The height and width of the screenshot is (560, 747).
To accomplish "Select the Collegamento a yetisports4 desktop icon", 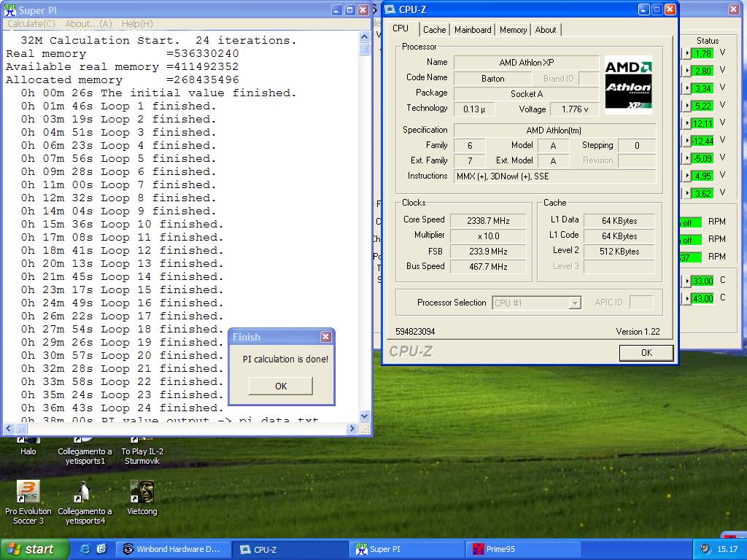I will click(x=85, y=502).
